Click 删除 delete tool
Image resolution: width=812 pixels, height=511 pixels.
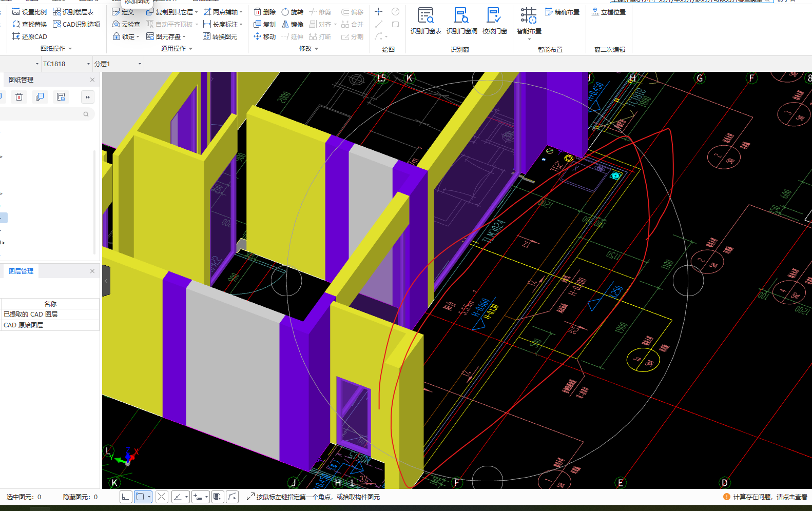pos(265,12)
